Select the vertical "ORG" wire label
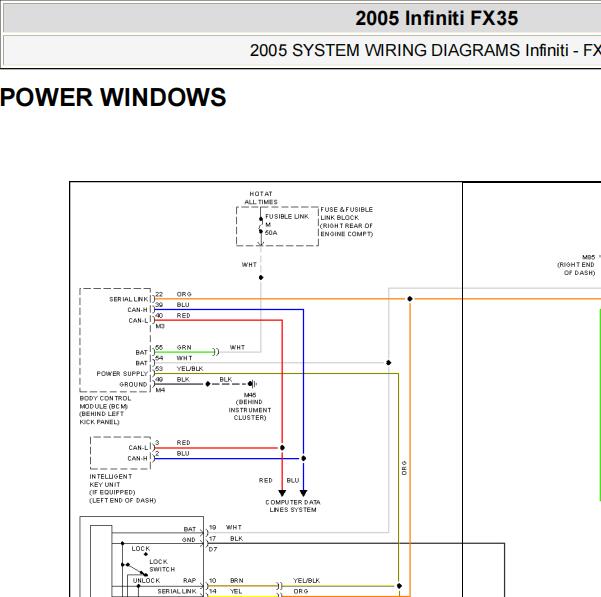The height and width of the screenshot is (597, 601). click(x=404, y=468)
